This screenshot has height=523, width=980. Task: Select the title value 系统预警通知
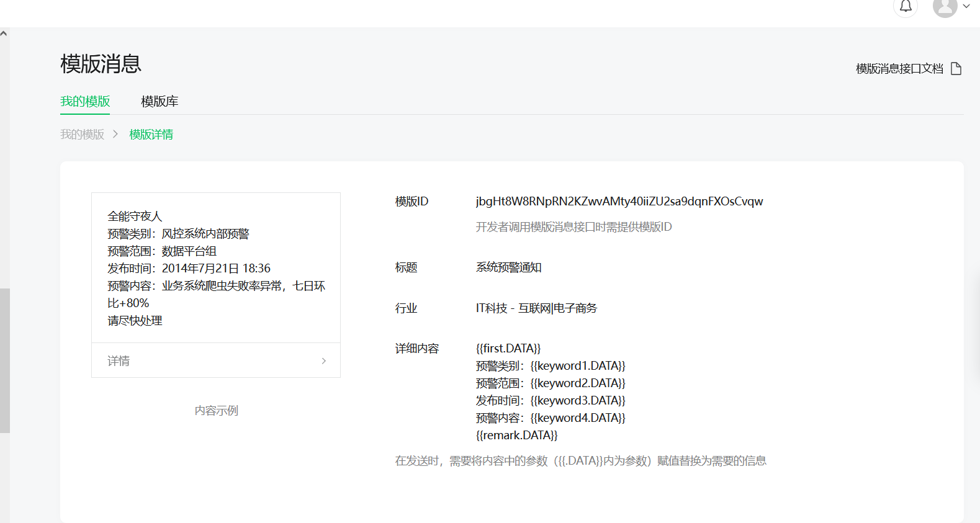tap(509, 267)
